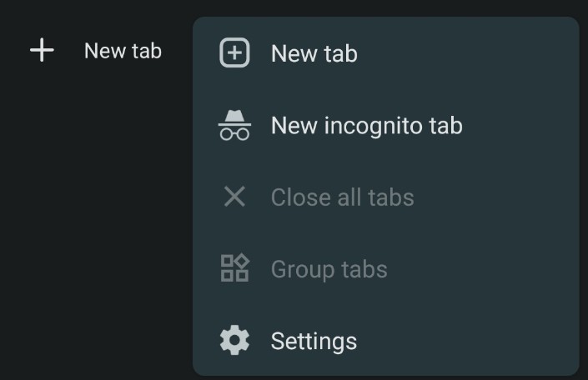Click the "Settings" text label
The width and height of the screenshot is (588, 380).
click(x=314, y=341)
